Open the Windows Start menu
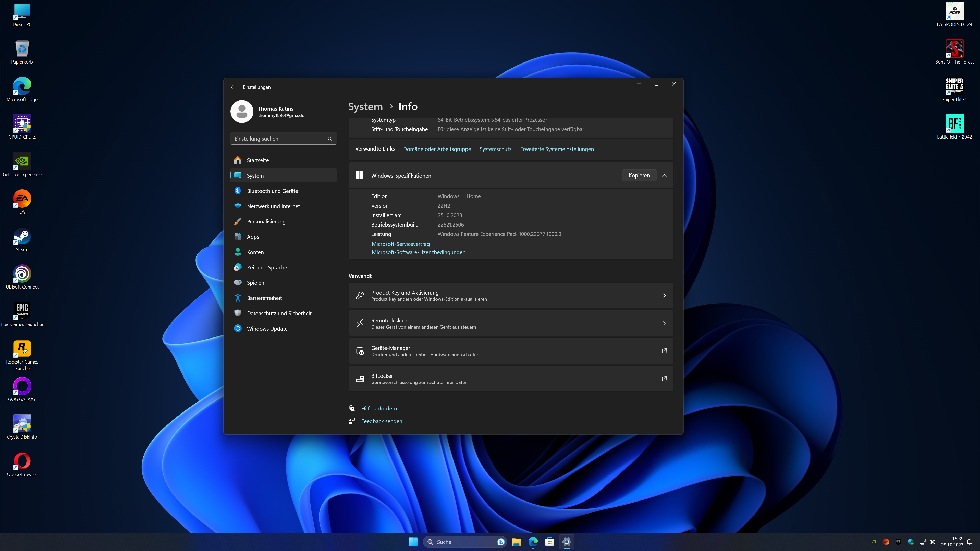This screenshot has height=551, width=980. (x=413, y=542)
